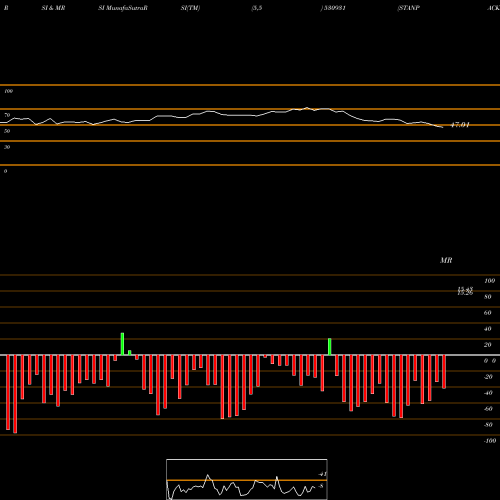Click the MR axis label -60
Image resolution: width=500 pixels, height=500 pixels.
pos(488,409)
